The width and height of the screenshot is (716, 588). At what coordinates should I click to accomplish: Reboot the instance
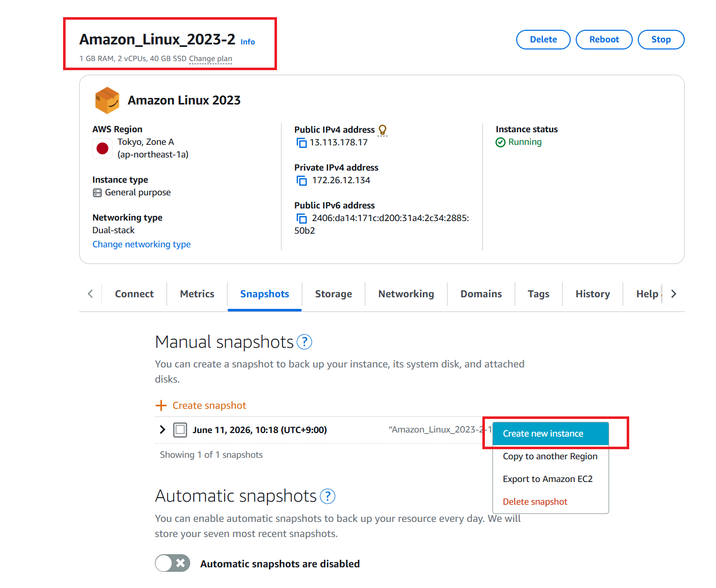[x=604, y=39]
